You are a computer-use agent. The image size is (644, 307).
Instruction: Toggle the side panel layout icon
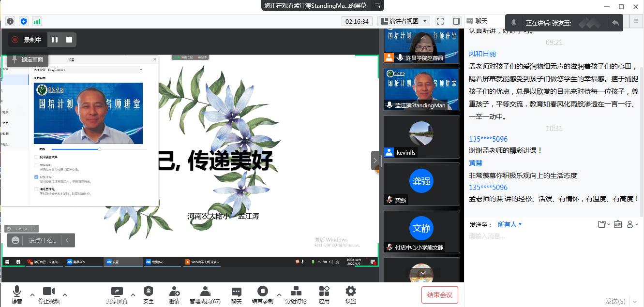(456, 21)
